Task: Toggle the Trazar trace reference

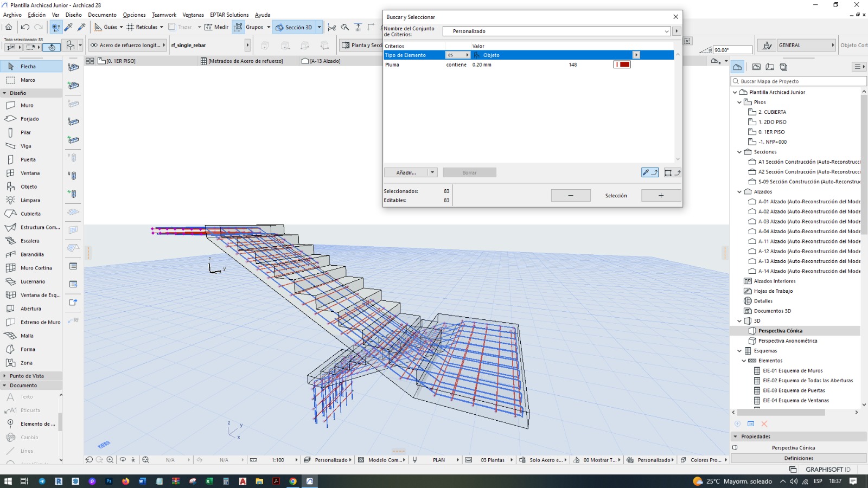Action: click(x=180, y=27)
